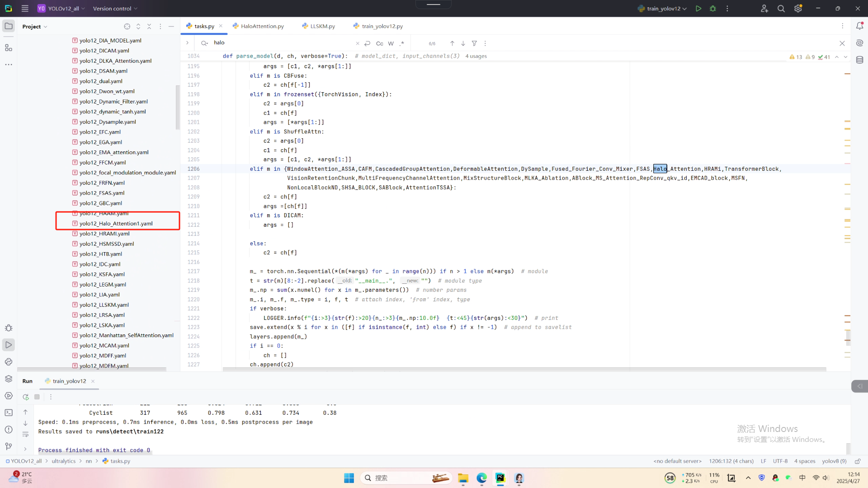Click the Rerun icon in Run panel

tap(26, 397)
